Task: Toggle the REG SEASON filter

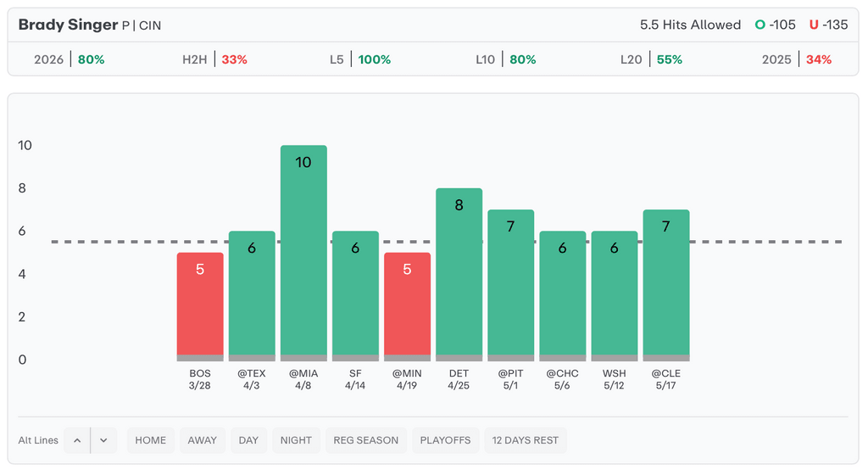Action: click(366, 440)
